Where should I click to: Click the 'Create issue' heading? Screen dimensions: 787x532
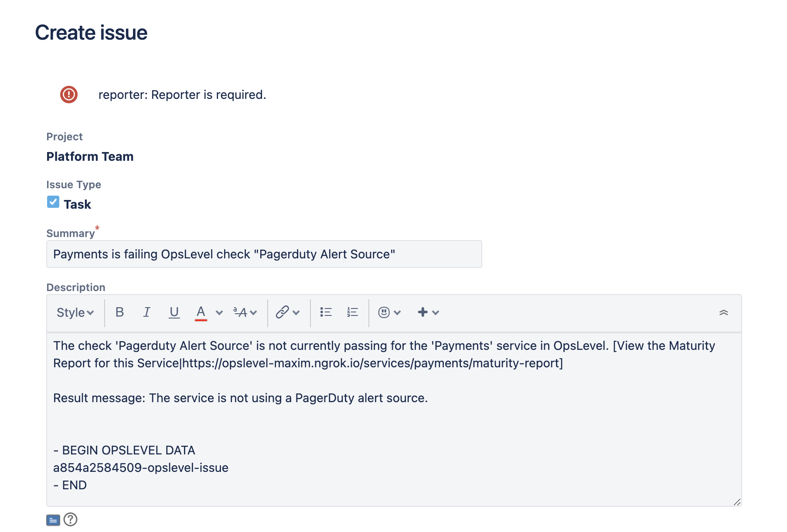(91, 33)
